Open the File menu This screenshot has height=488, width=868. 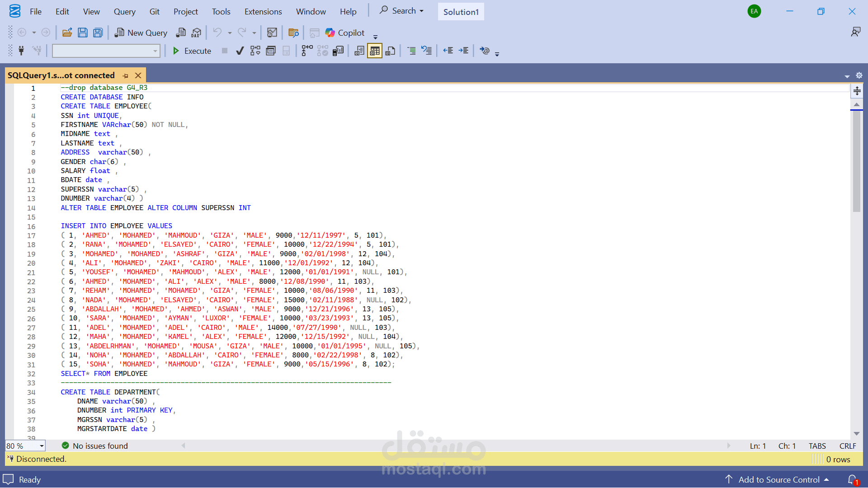[36, 11]
